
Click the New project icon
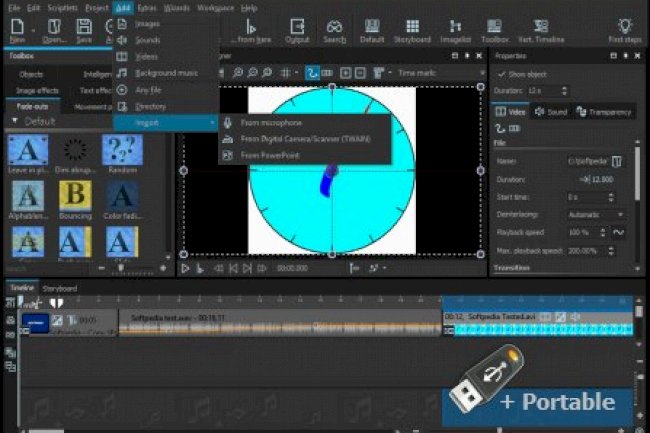(17, 31)
